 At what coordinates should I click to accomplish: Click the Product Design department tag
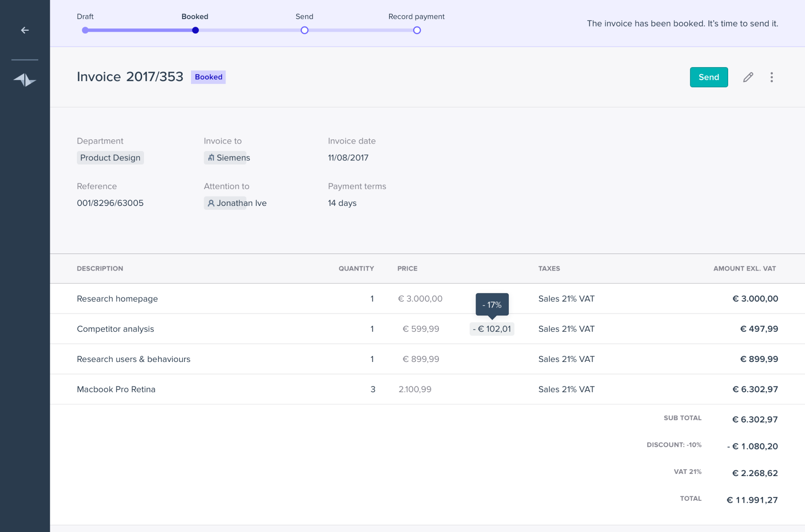[x=110, y=158]
